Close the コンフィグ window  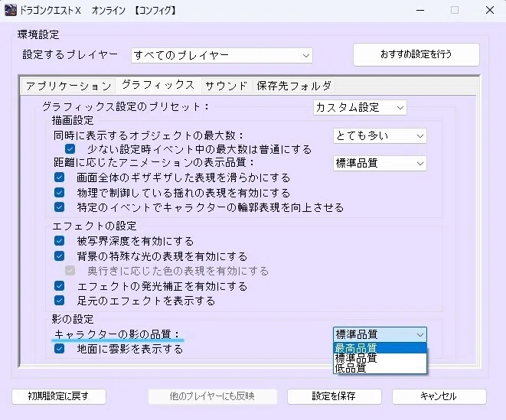pyautogui.click(x=490, y=10)
